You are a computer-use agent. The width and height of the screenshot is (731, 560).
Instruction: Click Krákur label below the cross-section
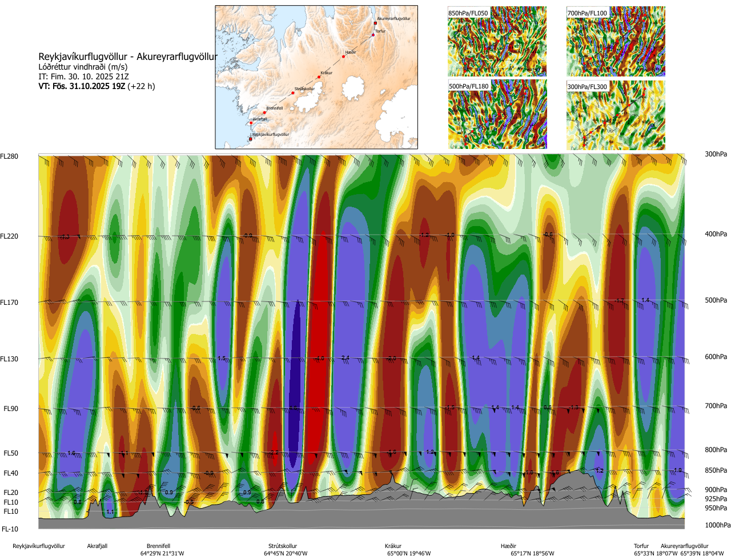pyautogui.click(x=393, y=546)
